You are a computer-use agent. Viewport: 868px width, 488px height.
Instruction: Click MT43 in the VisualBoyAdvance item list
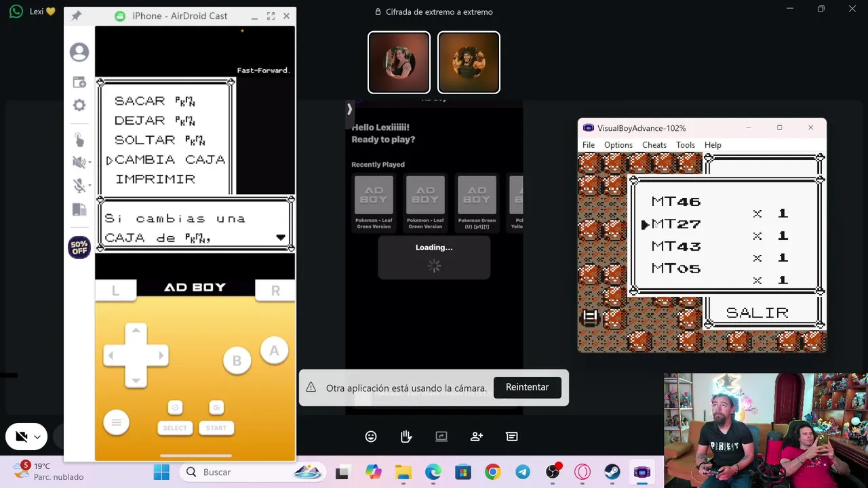coord(676,246)
